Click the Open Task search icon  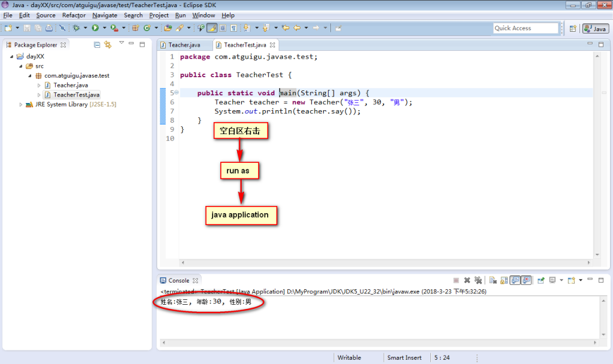(180, 28)
